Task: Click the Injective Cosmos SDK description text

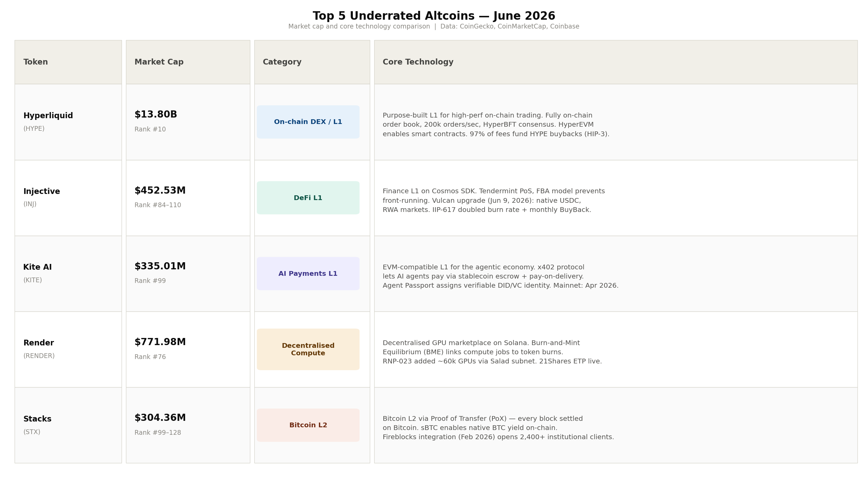Action: pyautogui.click(x=493, y=201)
